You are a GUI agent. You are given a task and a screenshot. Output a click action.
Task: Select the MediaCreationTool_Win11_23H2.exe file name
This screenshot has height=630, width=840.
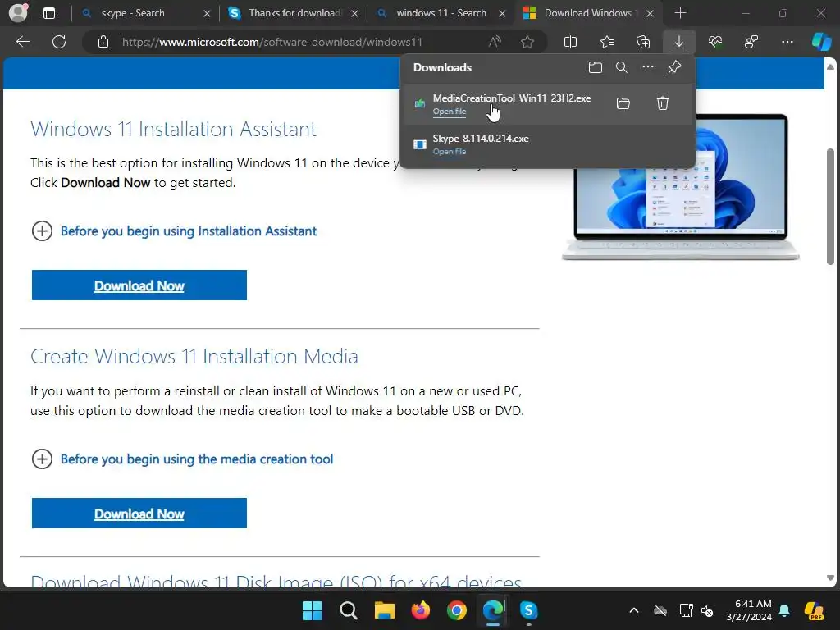(512, 98)
